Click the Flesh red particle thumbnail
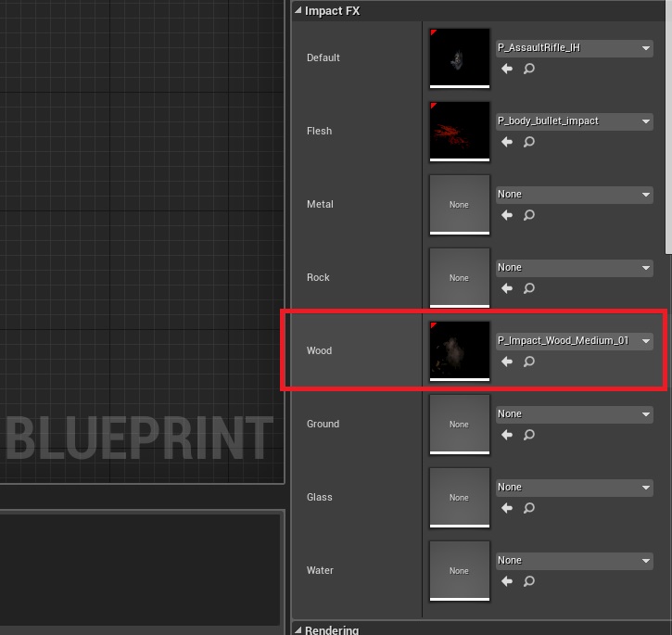Viewport: 672px width, 635px height. click(x=460, y=131)
